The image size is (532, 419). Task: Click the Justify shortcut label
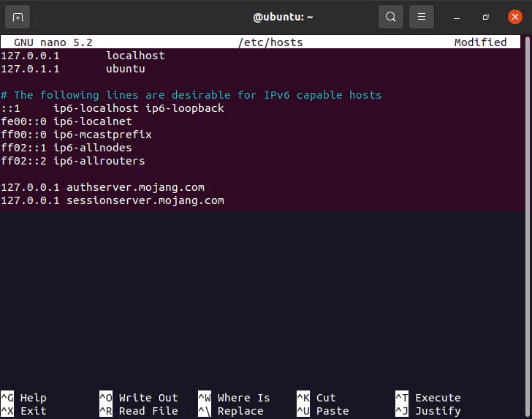(437, 411)
